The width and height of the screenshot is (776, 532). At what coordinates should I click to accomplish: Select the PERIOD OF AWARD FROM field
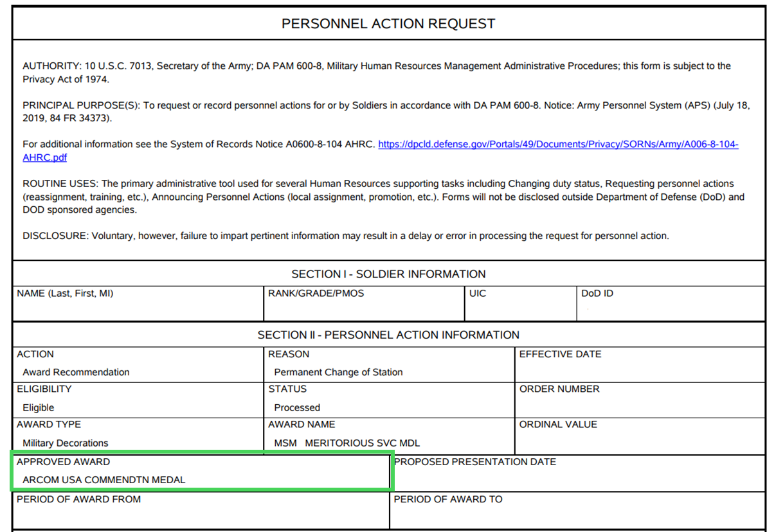(201, 510)
